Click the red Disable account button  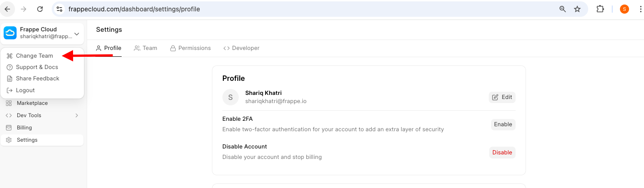pyautogui.click(x=502, y=153)
